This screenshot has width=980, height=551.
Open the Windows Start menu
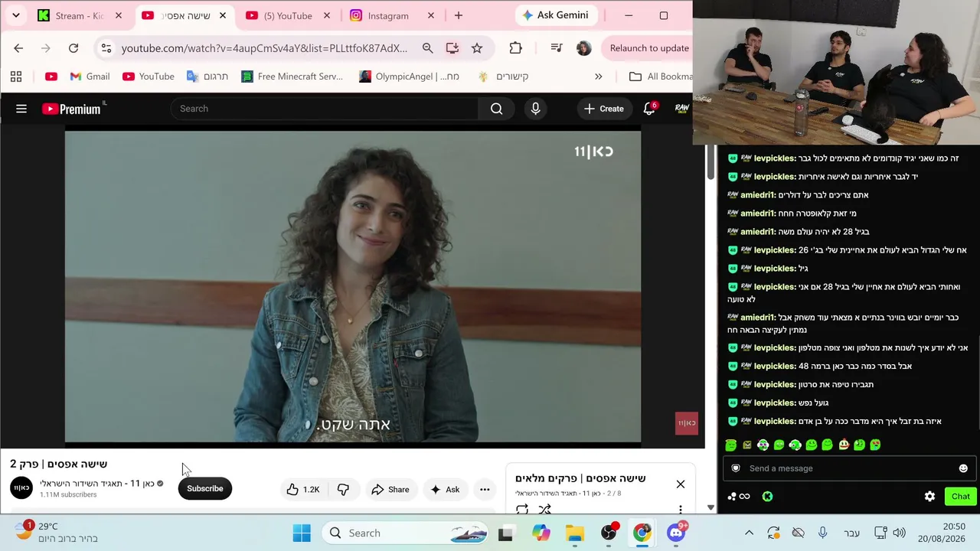(302, 533)
